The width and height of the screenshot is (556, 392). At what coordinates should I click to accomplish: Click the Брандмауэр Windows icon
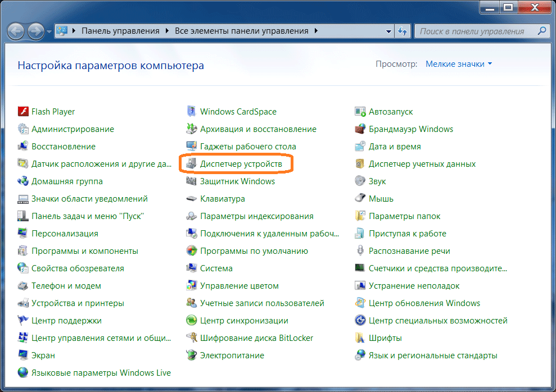(x=360, y=129)
